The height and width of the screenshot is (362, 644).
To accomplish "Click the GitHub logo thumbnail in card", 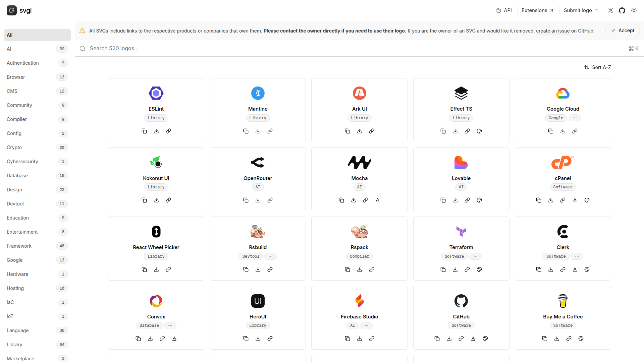I will 461,301.
